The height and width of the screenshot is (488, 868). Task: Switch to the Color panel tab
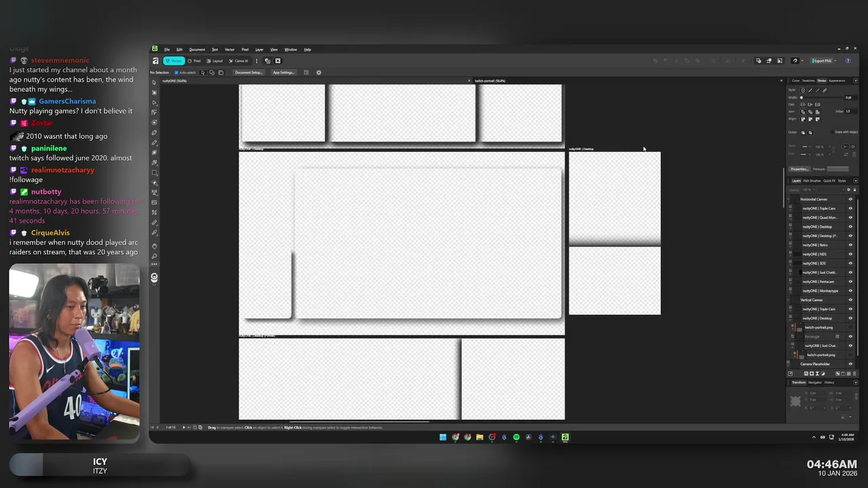[796, 81]
